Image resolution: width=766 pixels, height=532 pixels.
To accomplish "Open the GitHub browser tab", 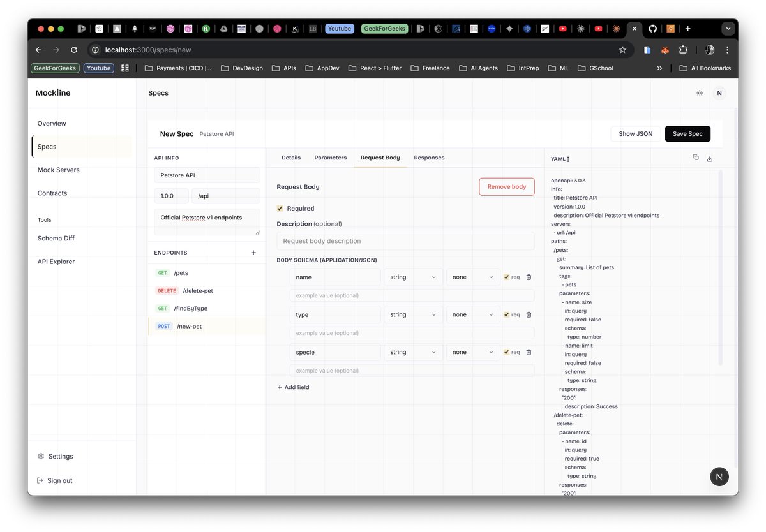I will tap(652, 29).
